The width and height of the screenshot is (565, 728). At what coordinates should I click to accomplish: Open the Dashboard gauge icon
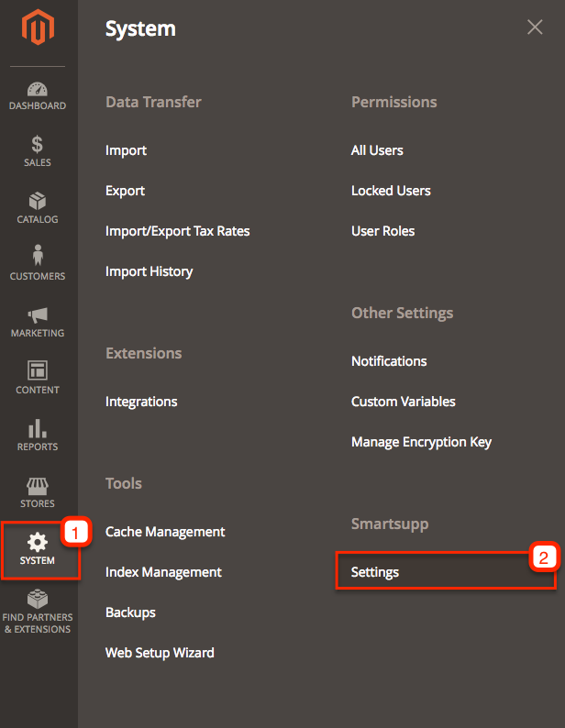click(x=38, y=89)
